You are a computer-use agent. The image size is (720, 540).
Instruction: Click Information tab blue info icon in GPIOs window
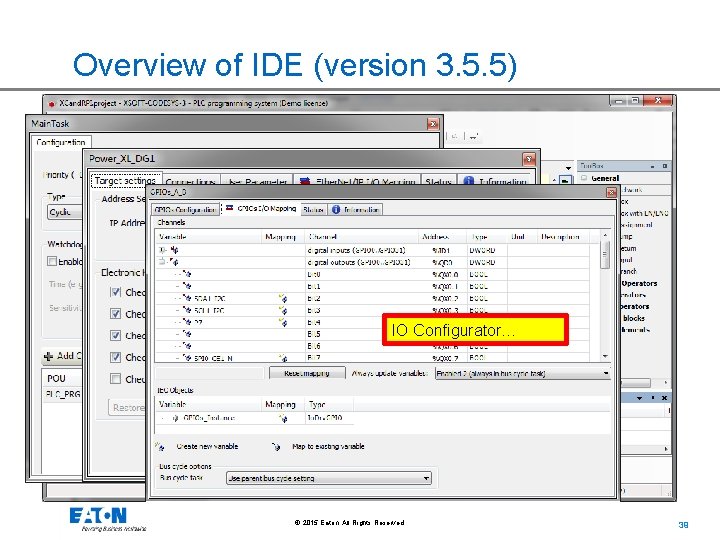336,209
